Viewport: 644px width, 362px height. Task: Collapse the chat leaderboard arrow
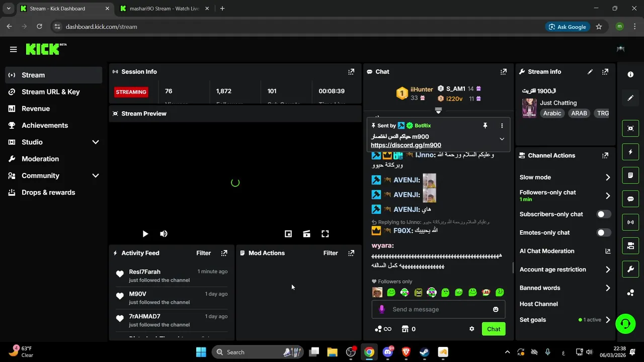pos(438,111)
